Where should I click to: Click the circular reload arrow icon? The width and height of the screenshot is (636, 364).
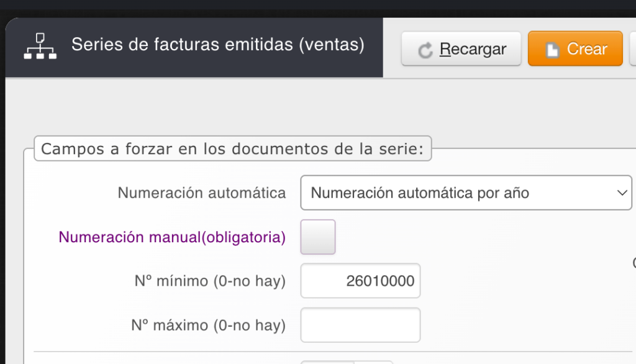[425, 50]
